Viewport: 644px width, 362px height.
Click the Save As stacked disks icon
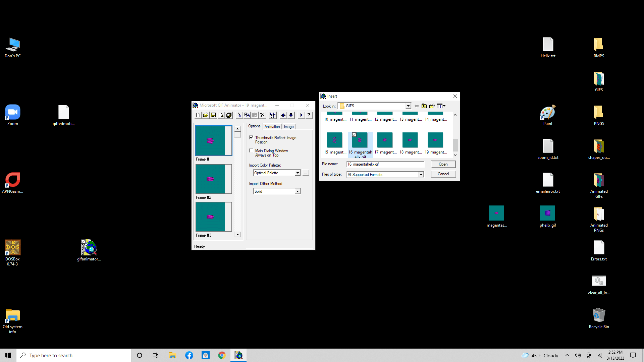coord(229,115)
